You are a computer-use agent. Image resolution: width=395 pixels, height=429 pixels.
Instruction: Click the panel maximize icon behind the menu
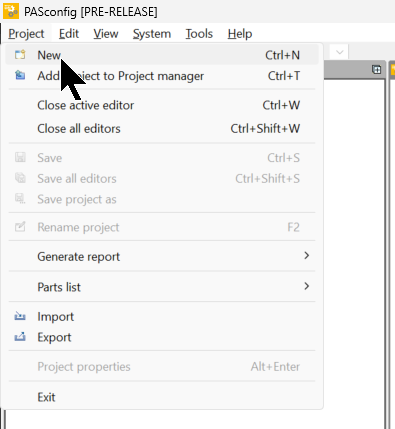point(376,70)
